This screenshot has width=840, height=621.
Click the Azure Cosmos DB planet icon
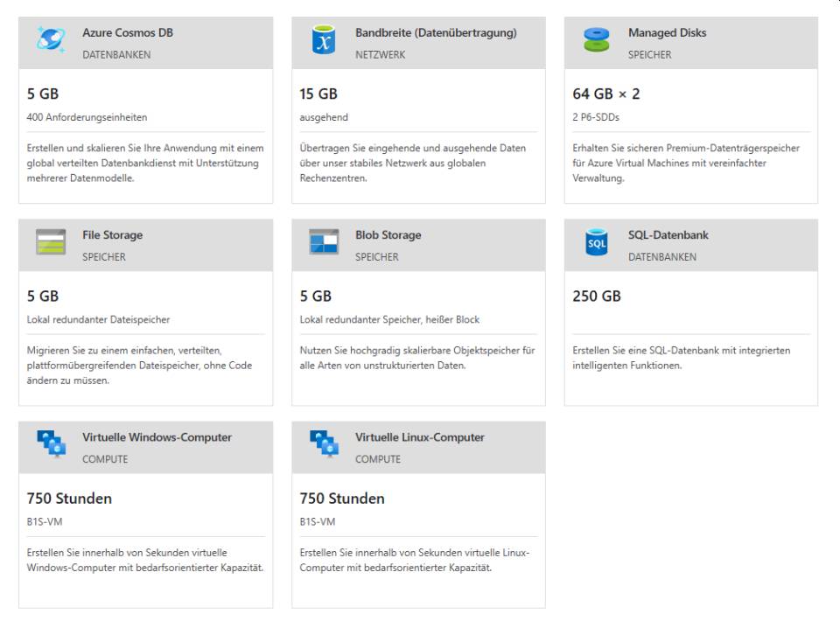tap(52, 39)
